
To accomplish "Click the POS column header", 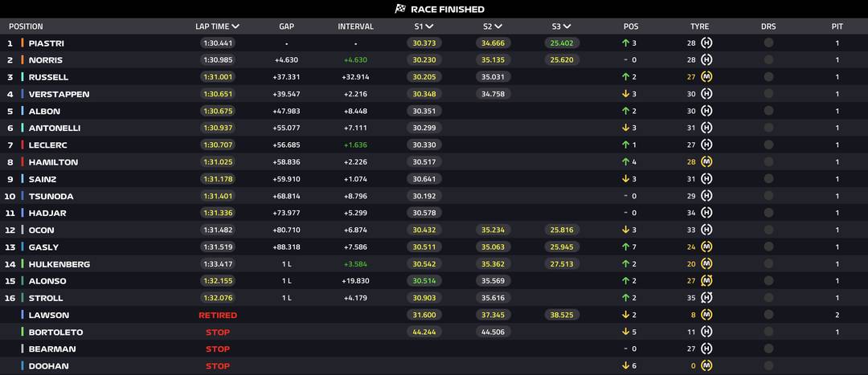I will (631, 26).
